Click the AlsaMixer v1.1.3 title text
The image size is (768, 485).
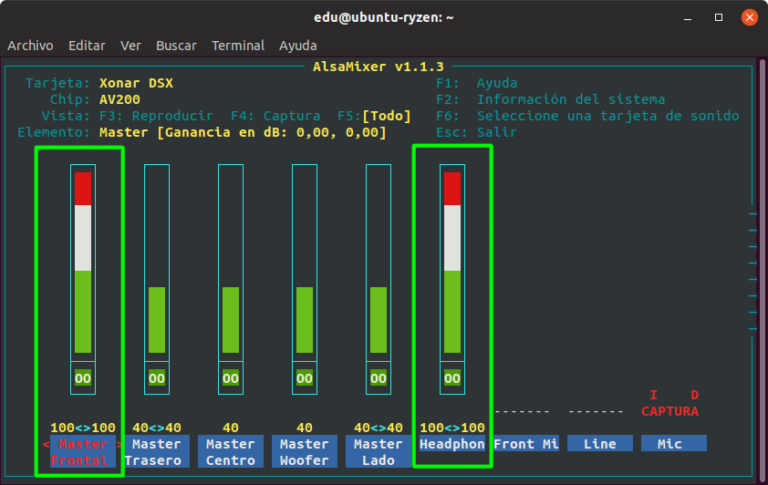[378, 67]
